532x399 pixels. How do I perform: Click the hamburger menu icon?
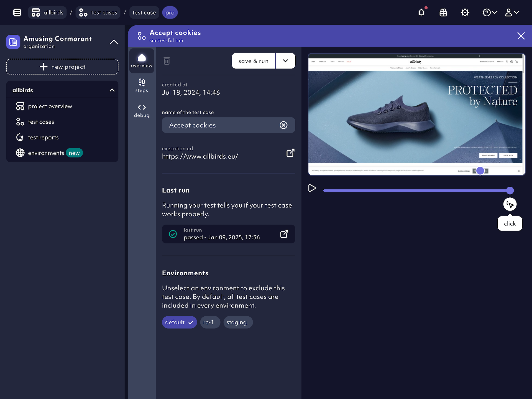(x=17, y=12)
